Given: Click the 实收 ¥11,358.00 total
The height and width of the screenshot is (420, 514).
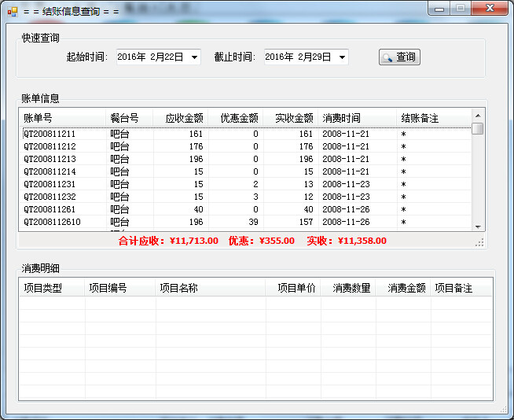Looking at the screenshot, I should pyautogui.click(x=347, y=241).
